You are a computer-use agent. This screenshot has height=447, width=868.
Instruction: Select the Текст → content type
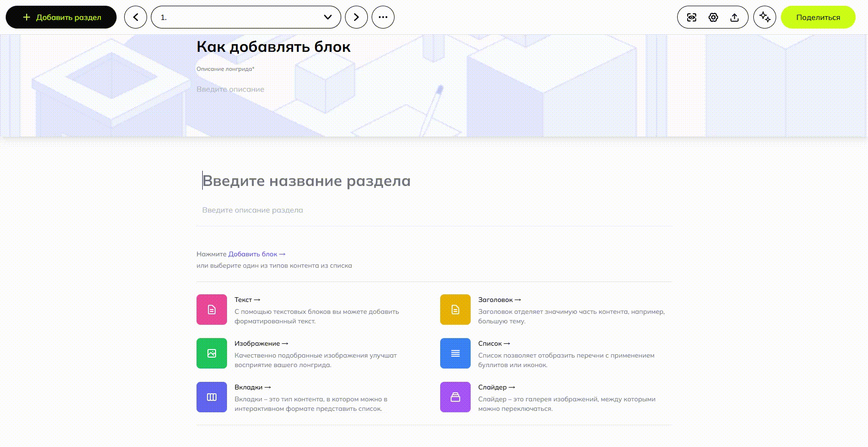point(247,300)
